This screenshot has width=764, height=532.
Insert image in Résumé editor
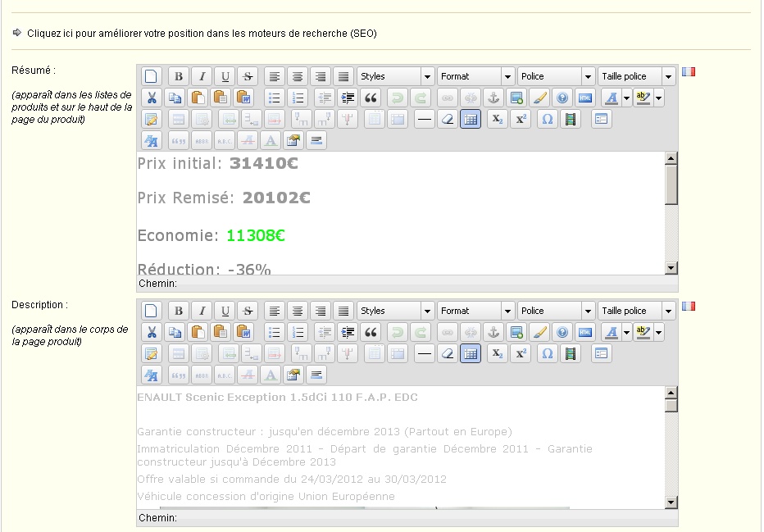516,98
